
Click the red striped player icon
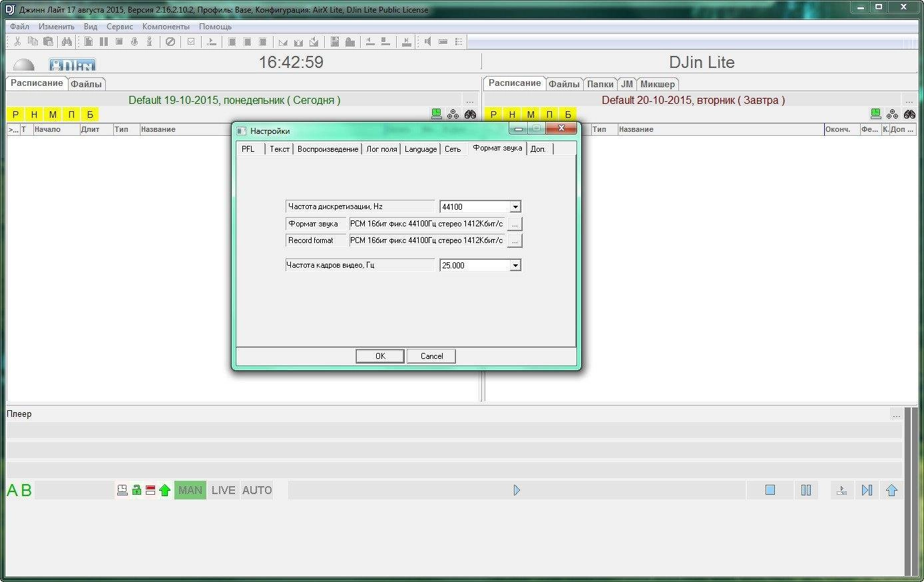150,490
